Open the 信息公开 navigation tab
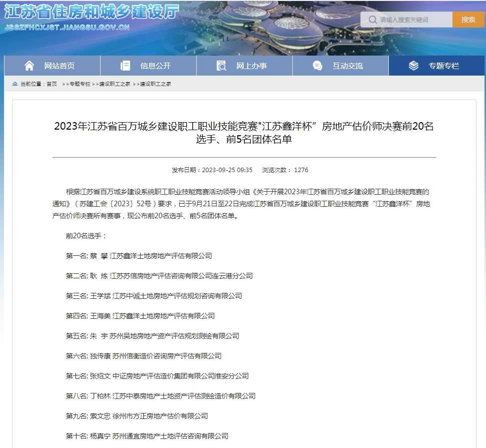 pyautogui.click(x=155, y=66)
